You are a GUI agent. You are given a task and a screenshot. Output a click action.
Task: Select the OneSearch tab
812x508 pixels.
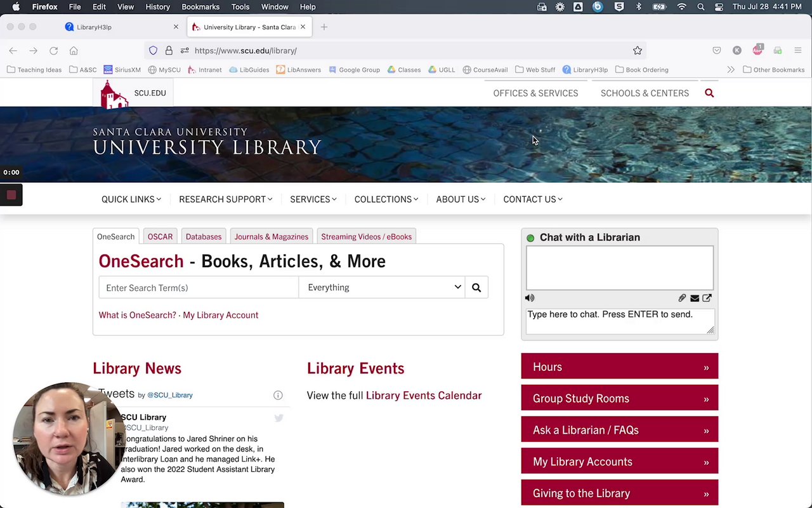(115, 237)
